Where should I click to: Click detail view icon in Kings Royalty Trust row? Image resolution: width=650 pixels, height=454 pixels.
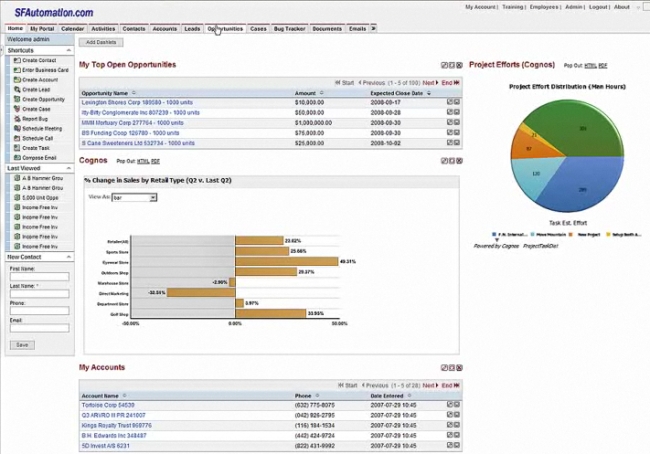click(457, 425)
